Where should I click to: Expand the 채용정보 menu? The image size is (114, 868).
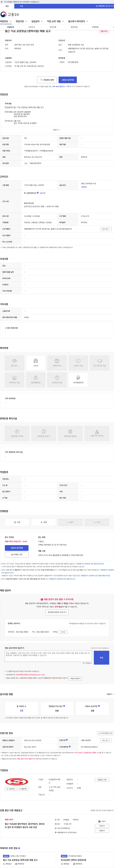pos(6,21)
